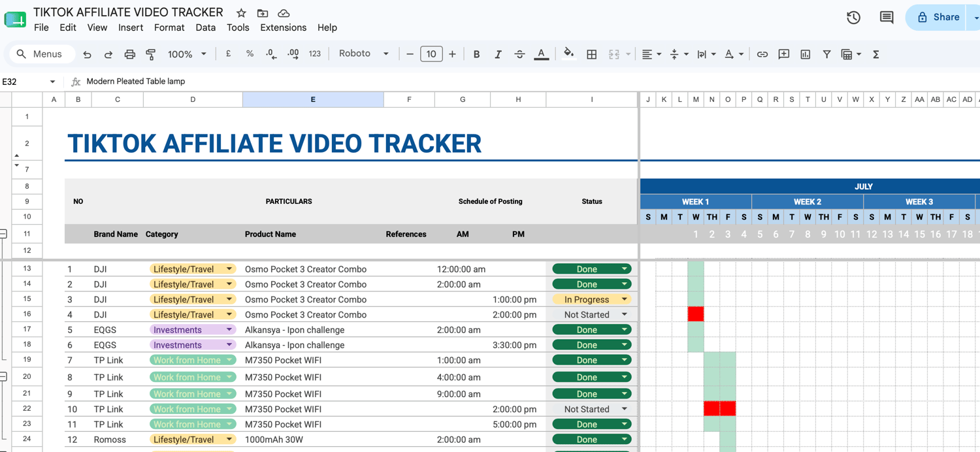Viewport: 980px width, 452px height.
Task: Select column E header
Action: (x=313, y=99)
